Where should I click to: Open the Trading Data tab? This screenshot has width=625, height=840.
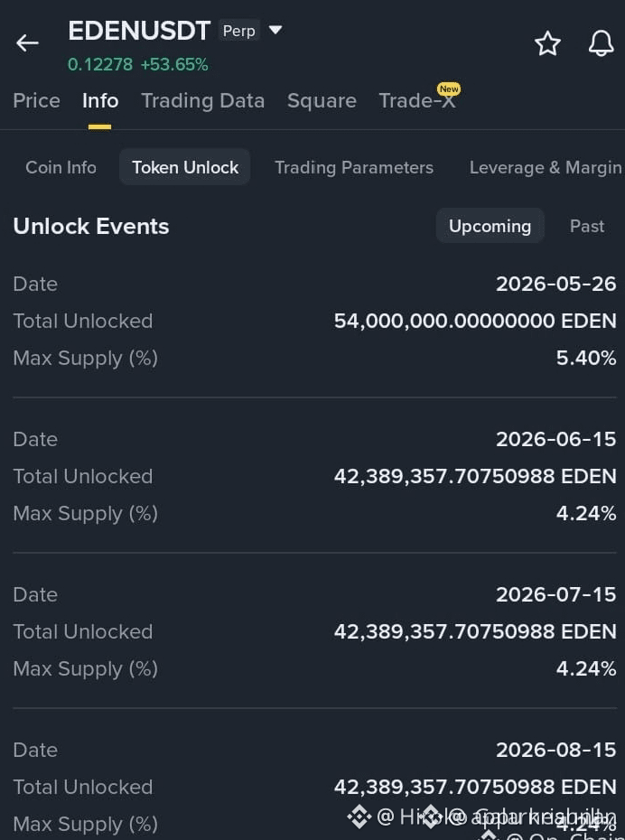coord(203,101)
